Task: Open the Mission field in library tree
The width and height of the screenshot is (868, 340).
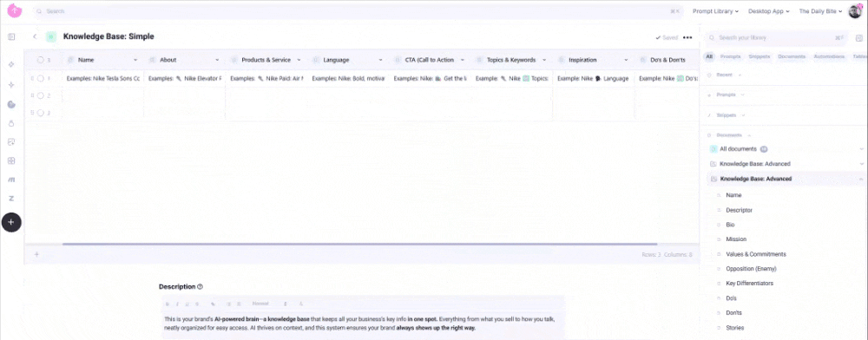Action: (x=736, y=239)
